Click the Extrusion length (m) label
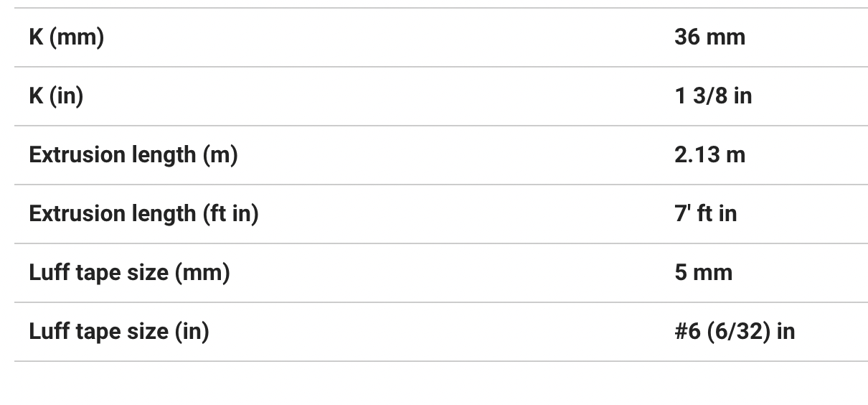This screenshot has width=868, height=405. pyautogui.click(x=133, y=155)
